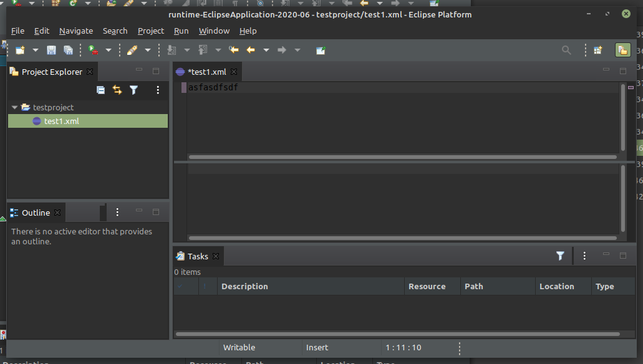Image resolution: width=643 pixels, height=364 pixels.
Task: Open the Project Explorer view menu dots
Action: [x=158, y=90]
